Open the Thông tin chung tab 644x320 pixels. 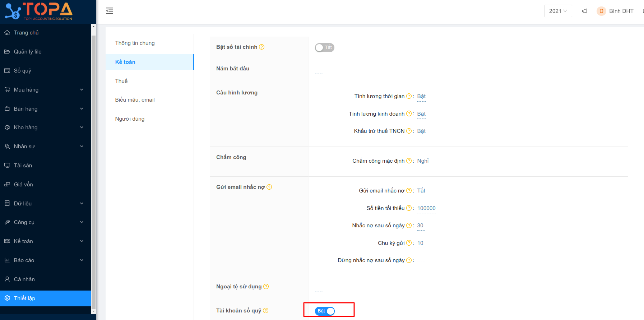[x=149, y=43]
